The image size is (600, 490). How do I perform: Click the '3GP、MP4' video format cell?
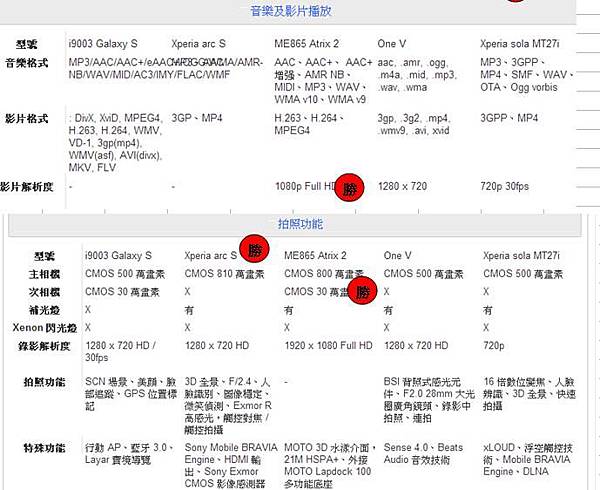tap(197, 118)
